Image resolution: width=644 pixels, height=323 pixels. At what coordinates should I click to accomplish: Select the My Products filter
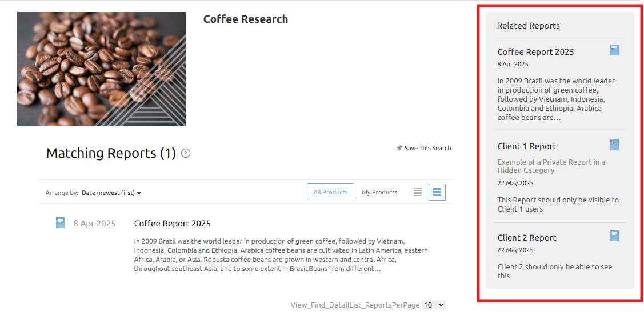pyautogui.click(x=379, y=192)
